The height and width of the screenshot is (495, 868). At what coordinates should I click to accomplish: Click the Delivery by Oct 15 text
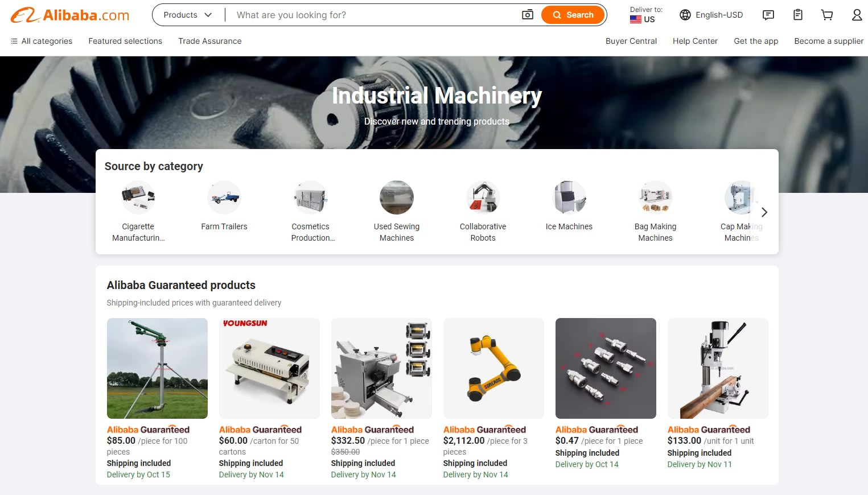[x=138, y=475]
